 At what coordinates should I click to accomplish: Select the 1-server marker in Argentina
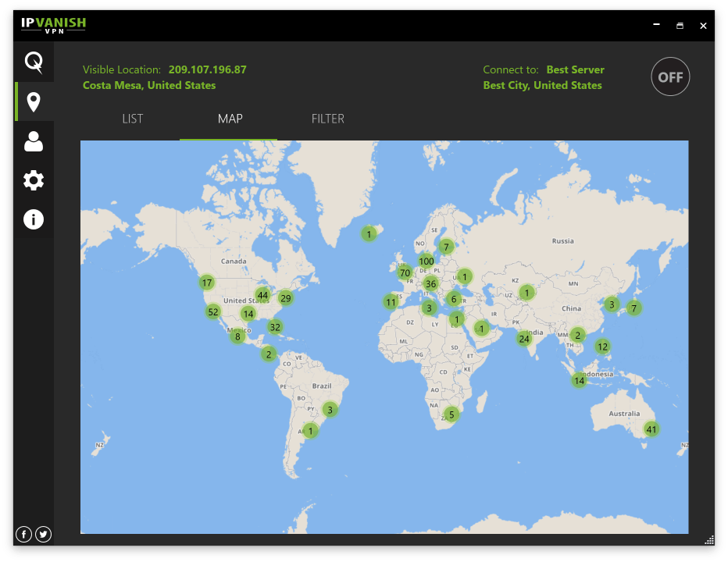pyautogui.click(x=311, y=431)
